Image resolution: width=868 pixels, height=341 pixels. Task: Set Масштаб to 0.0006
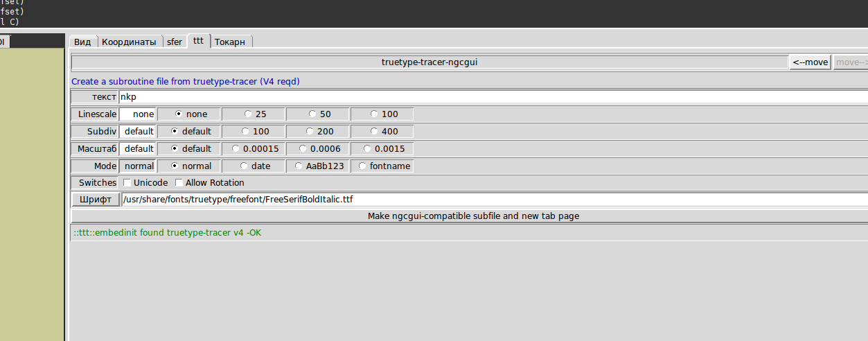pos(319,148)
